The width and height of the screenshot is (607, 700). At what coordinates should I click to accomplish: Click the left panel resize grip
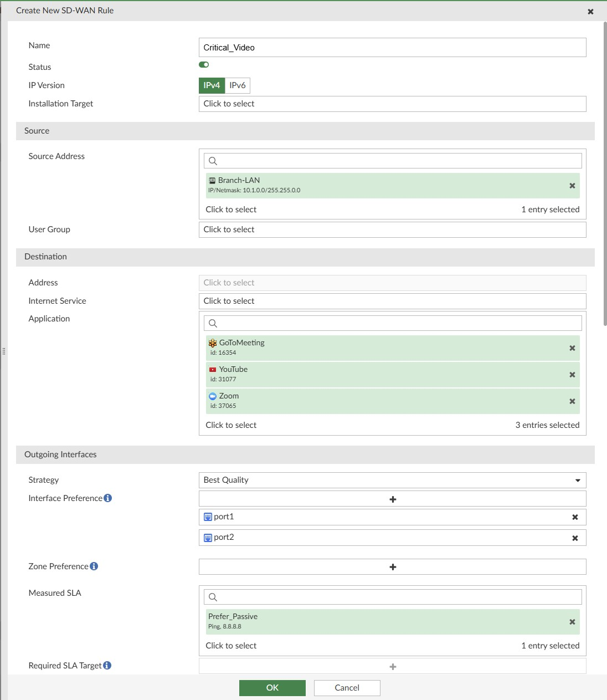click(4, 351)
